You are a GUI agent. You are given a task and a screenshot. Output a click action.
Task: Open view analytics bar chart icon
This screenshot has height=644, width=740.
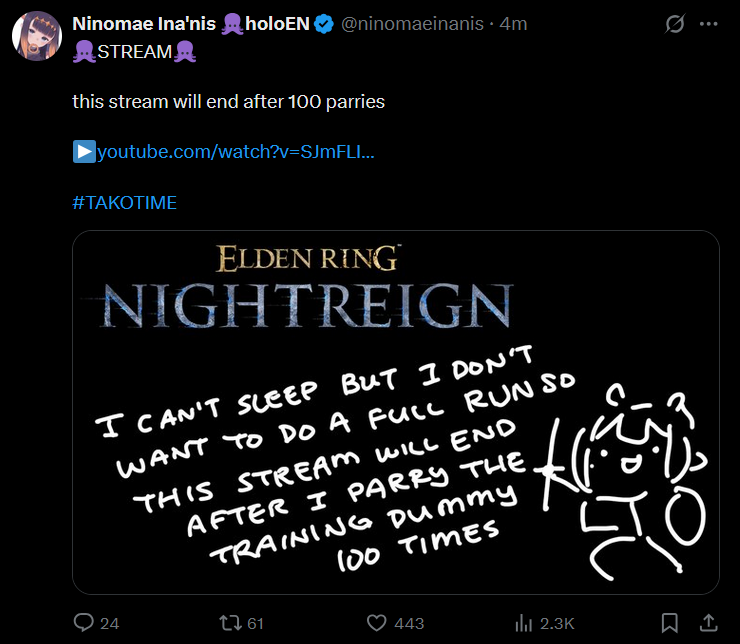(522, 623)
